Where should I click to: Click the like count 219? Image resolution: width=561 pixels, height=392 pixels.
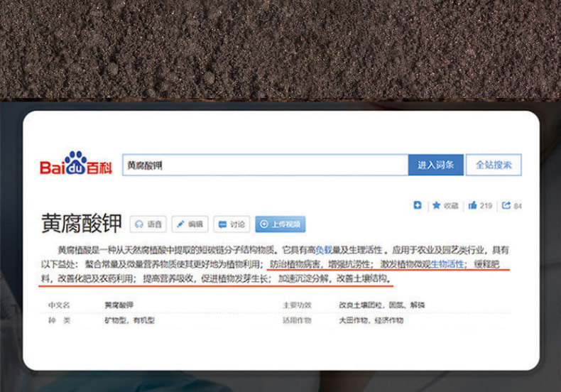click(486, 206)
